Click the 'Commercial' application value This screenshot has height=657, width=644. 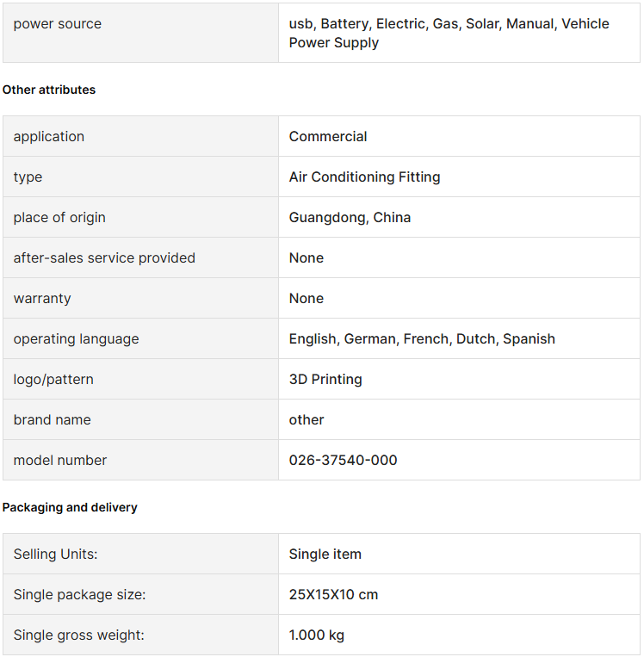pyautogui.click(x=328, y=136)
